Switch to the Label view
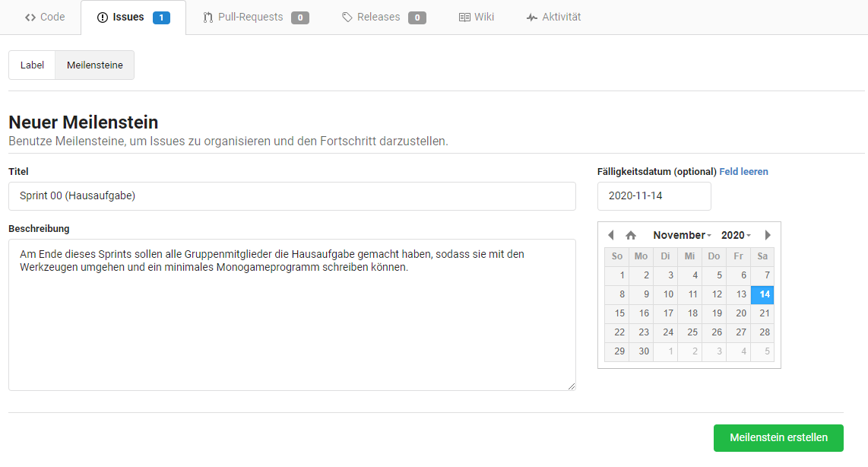The width and height of the screenshot is (868, 467). [x=32, y=65]
